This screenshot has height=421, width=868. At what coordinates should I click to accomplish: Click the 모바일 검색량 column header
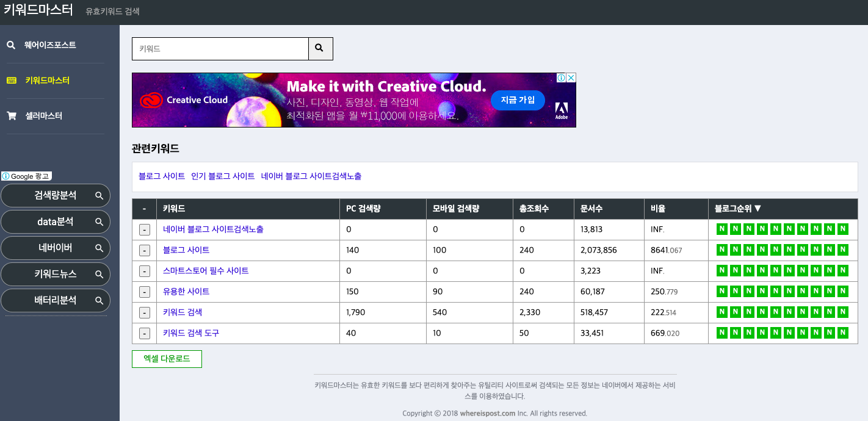pyautogui.click(x=469, y=209)
